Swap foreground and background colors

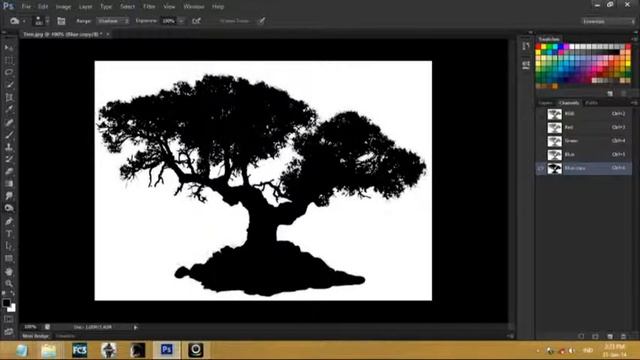coord(13,293)
